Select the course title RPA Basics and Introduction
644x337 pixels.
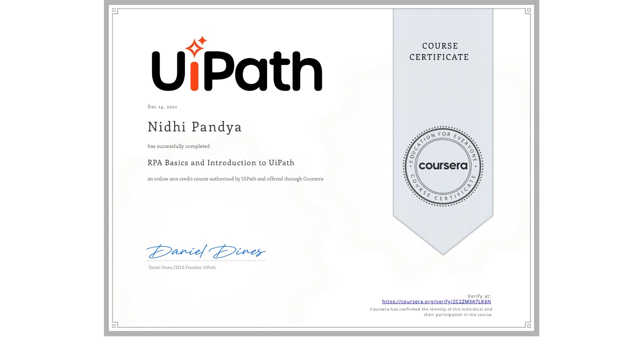[221, 163]
